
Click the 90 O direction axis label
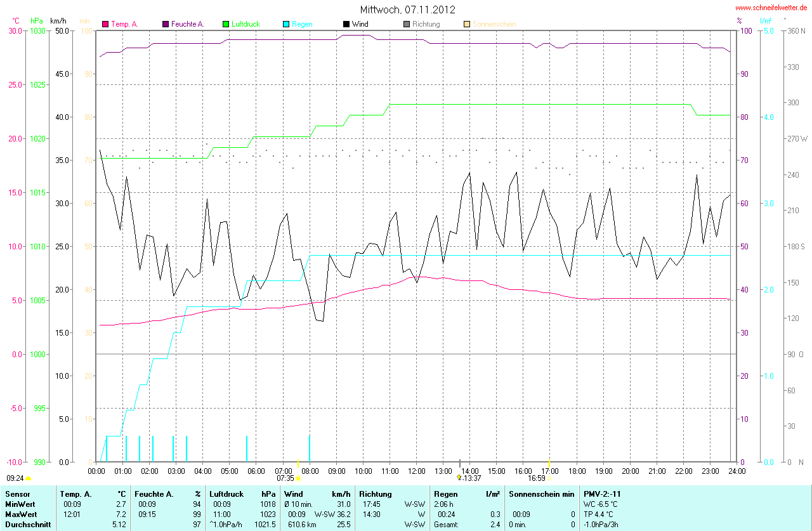point(796,354)
